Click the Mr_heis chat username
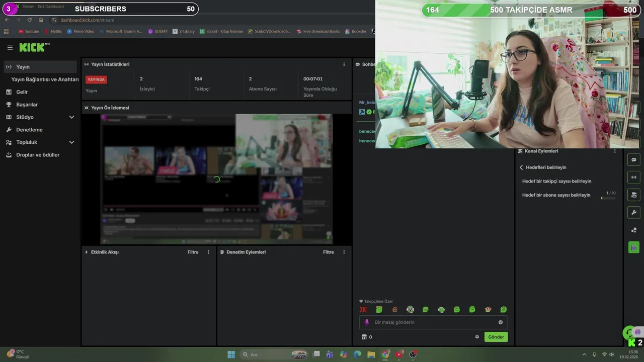 point(367,102)
